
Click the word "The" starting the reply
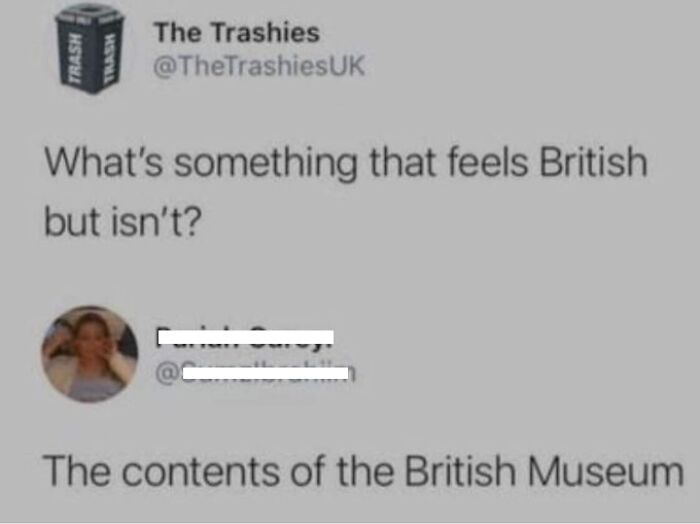click(x=76, y=470)
